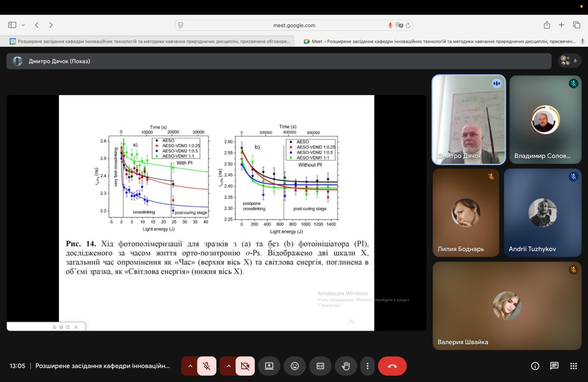This screenshot has width=588, height=382.
Task: Raise hand in the meeting
Action: (346, 366)
